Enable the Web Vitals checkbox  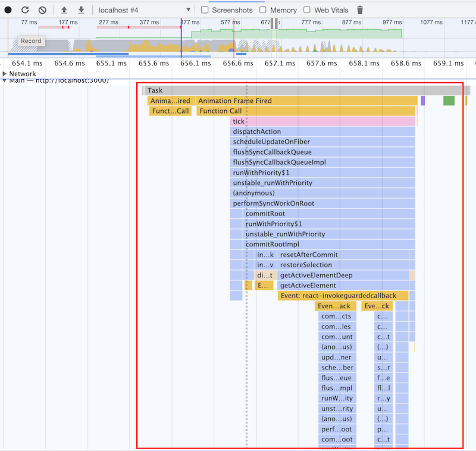tap(307, 10)
